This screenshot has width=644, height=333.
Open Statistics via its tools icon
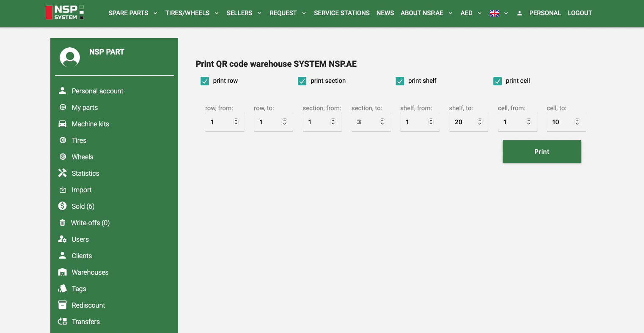tap(63, 173)
